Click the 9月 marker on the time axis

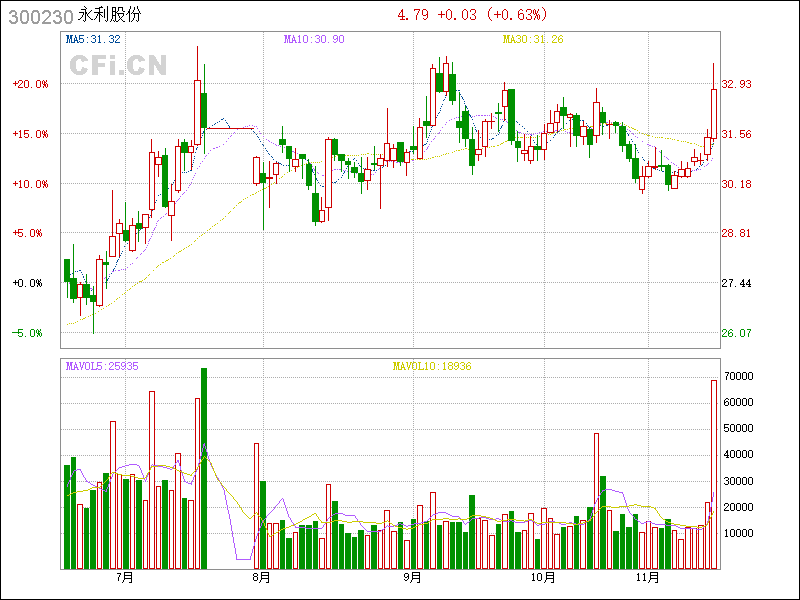[x=412, y=578]
